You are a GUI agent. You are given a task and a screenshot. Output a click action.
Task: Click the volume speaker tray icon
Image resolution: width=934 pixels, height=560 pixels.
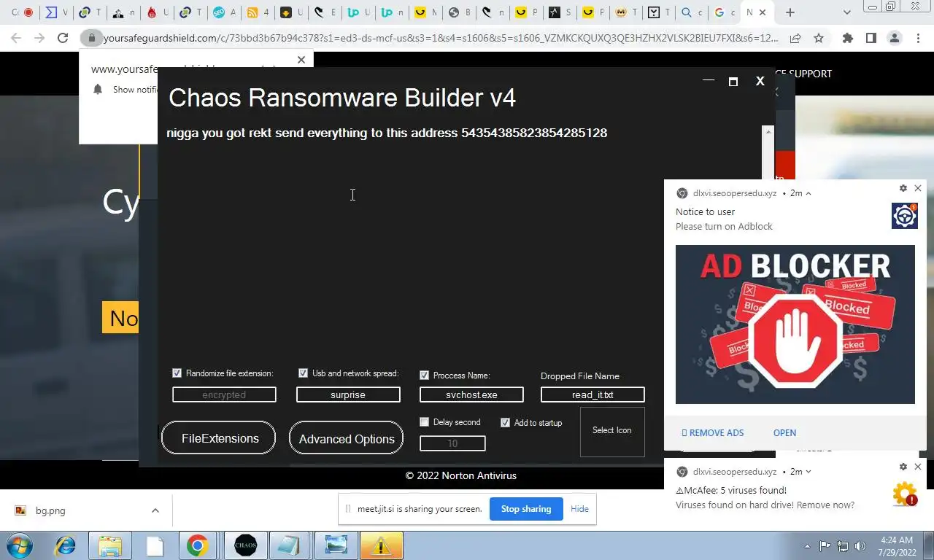pos(860,545)
